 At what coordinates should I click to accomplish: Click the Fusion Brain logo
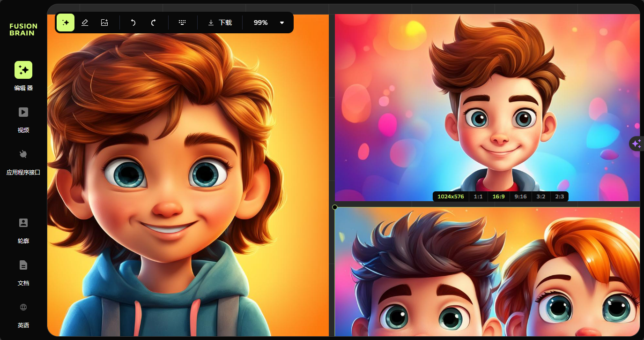23,30
